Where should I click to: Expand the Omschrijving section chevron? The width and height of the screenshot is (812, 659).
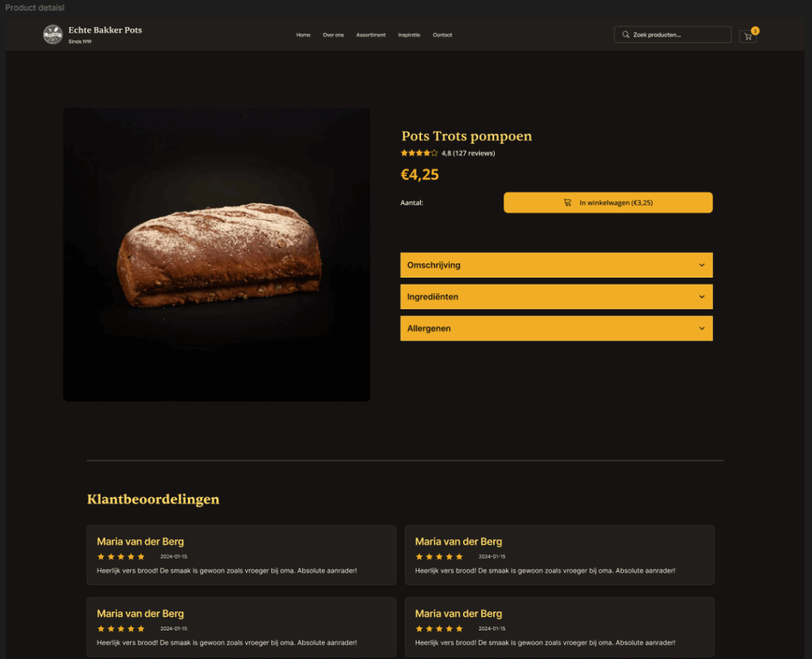click(x=702, y=265)
